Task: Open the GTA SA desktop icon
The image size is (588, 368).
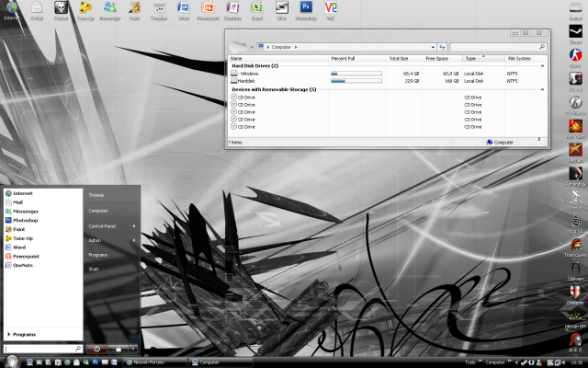Action: coord(576,223)
